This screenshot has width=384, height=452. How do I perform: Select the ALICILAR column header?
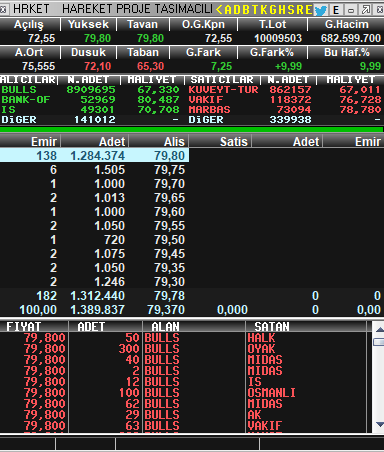tap(28, 80)
